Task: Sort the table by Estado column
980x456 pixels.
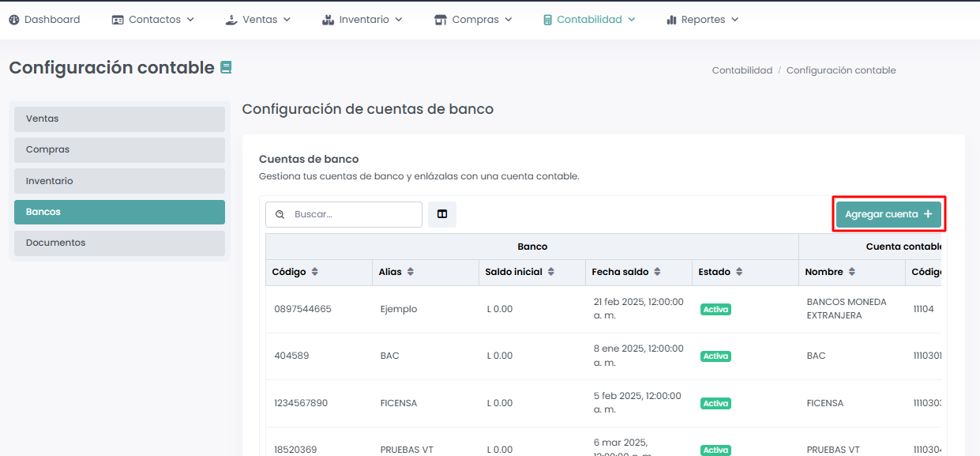Action: pos(739,272)
